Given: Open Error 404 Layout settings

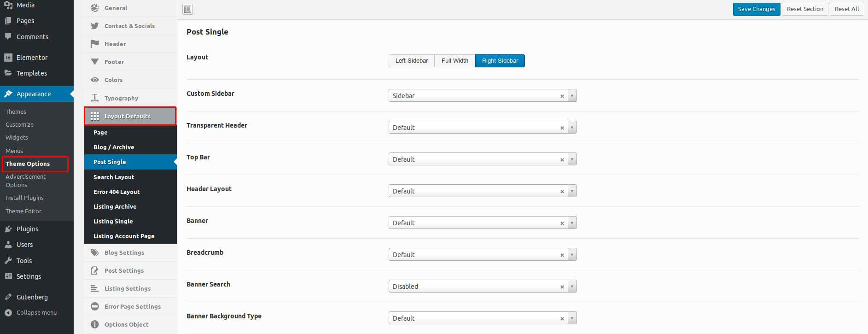Looking at the screenshot, I should pos(130,192).
